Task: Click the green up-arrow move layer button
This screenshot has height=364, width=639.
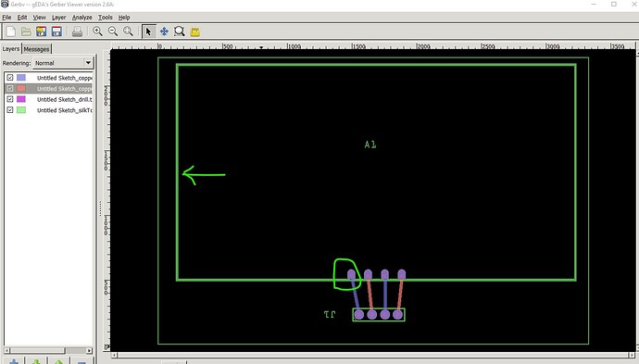Action: (x=58, y=361)
